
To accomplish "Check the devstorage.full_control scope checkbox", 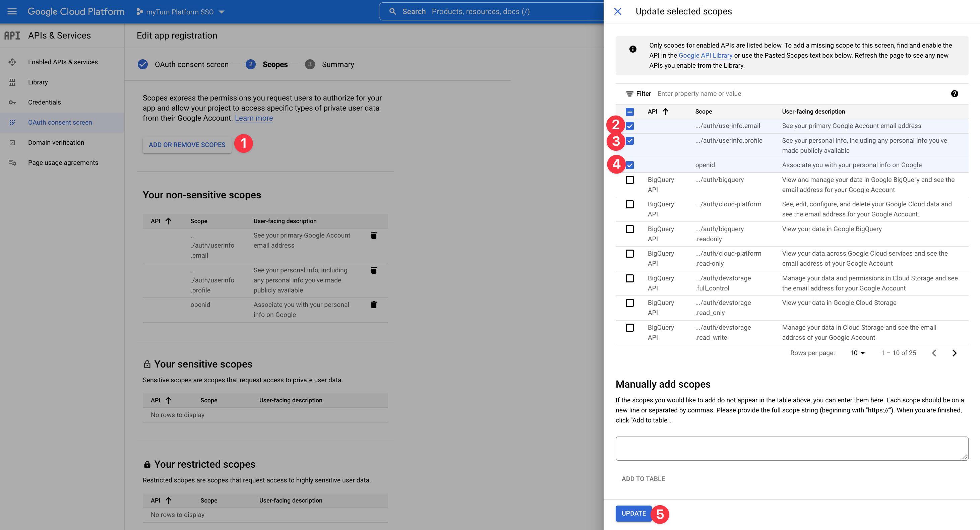I will click(630, 278).
